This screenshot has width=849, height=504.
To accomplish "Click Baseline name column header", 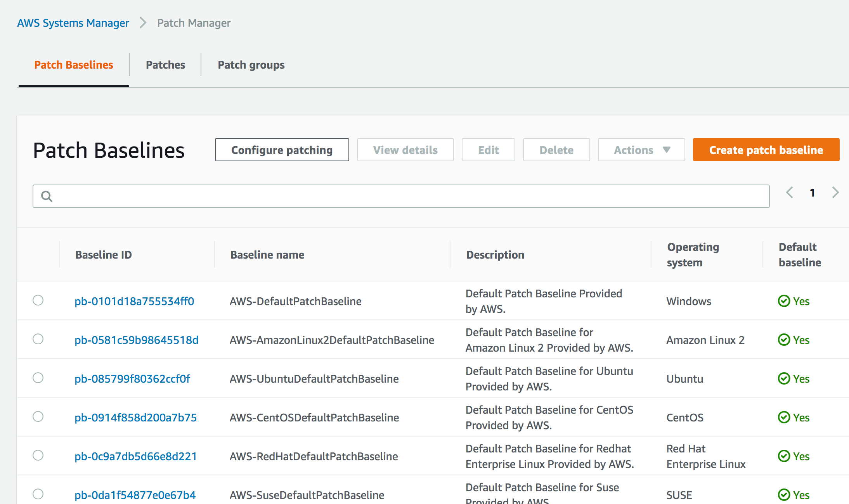I will click(267, 255).
